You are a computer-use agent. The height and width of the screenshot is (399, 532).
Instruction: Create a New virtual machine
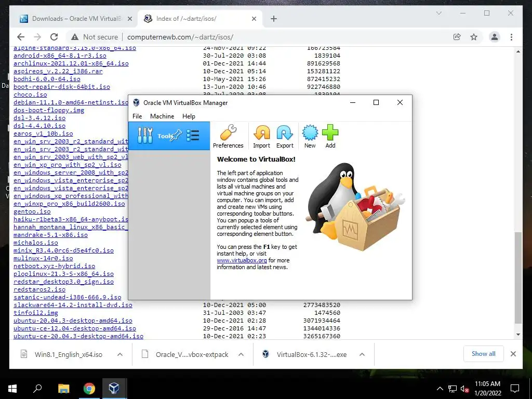tap(310, 137)
